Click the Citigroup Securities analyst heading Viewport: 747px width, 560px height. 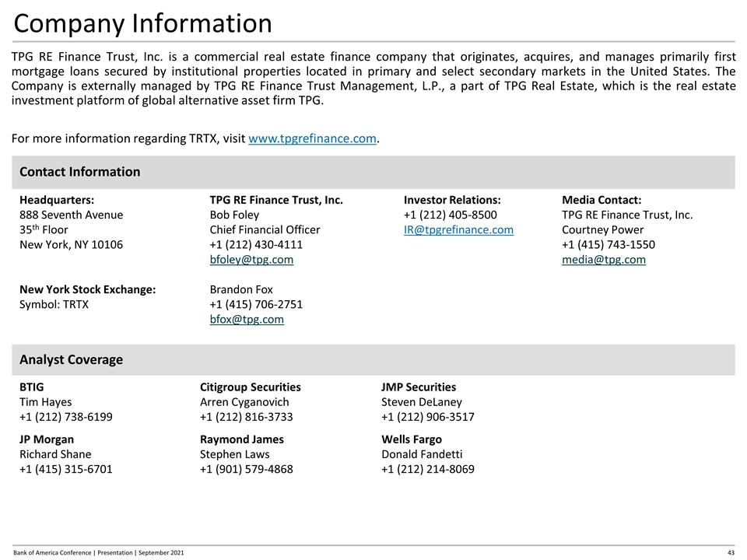coord(250,387)
